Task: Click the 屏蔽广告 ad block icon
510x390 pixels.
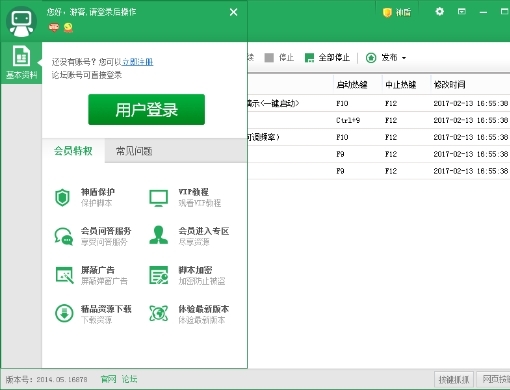Action: tap(64, 275)
